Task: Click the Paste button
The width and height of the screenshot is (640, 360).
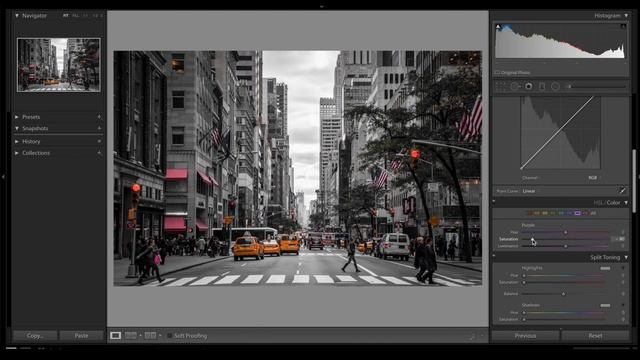Action: [x=81, y=336]
